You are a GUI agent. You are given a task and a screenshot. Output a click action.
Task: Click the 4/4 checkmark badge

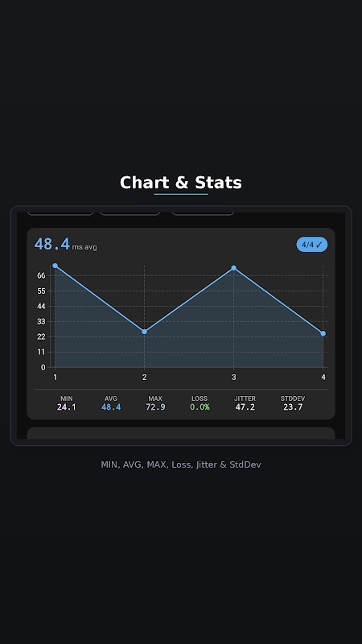pos(312,245)
